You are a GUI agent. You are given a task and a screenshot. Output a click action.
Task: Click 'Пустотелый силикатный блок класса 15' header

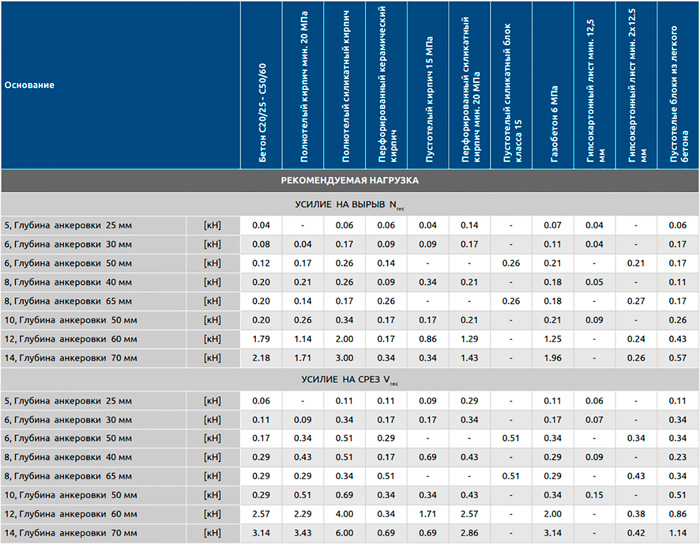pos(511,85)
